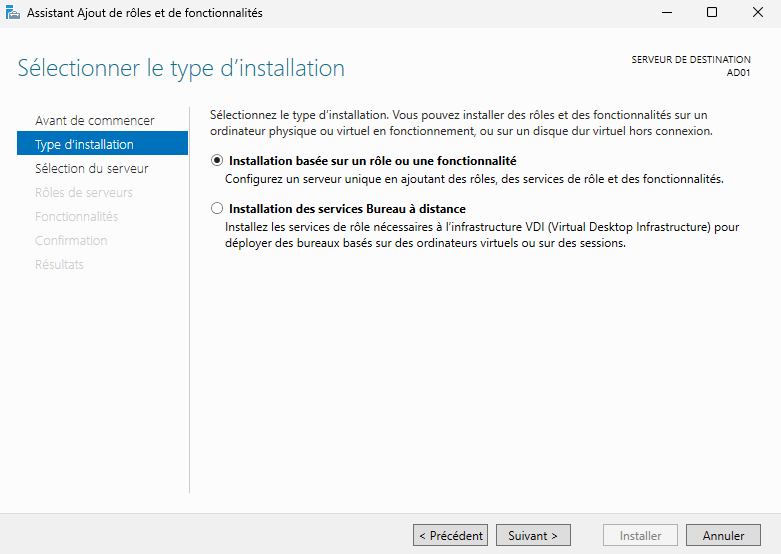Choose Installation des services Bureau à distance
This screenshot has height=554, width=781.
tap(217, 209)
